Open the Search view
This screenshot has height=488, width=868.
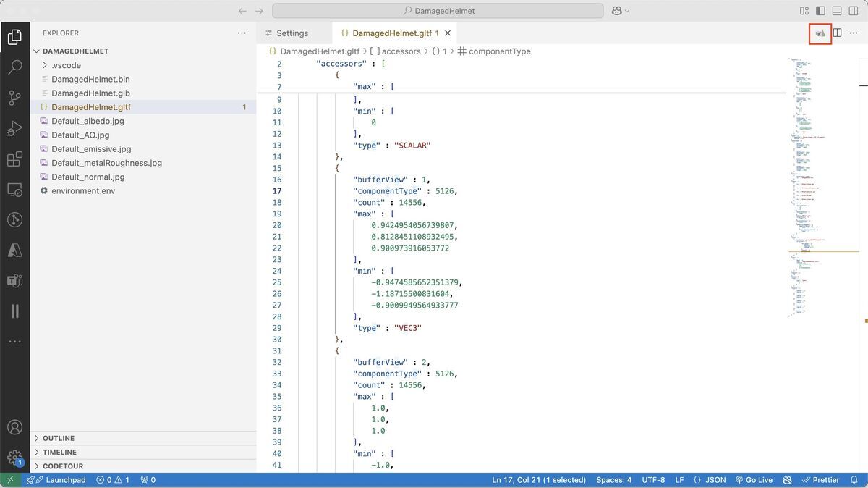pyautogui.click(x=14, y=67)
